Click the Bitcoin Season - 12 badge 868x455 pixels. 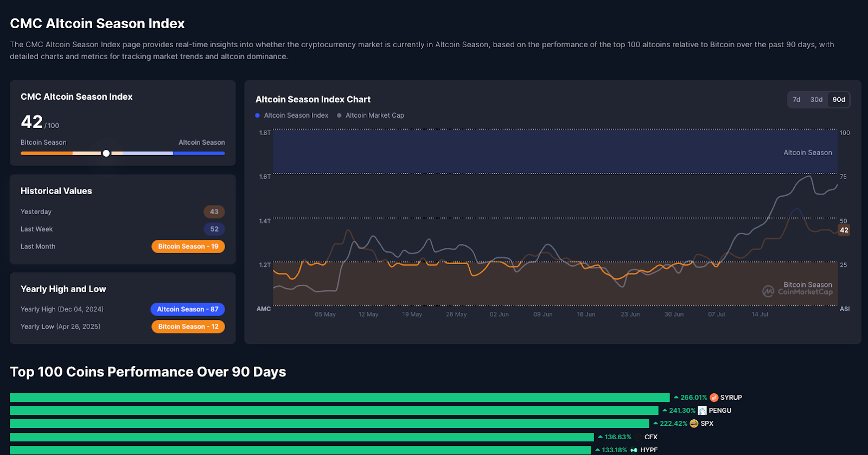pos(188,326)
